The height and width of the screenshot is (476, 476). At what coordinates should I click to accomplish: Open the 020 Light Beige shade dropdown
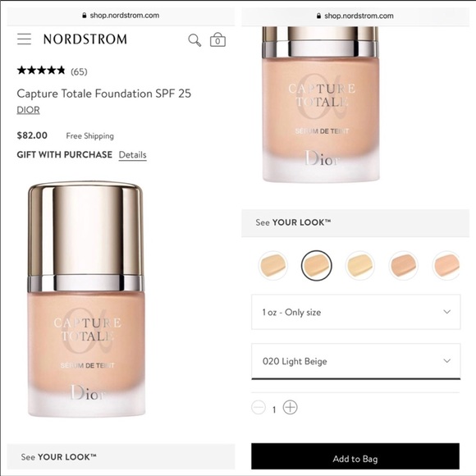pyautogui.click(x=356, y=361)
